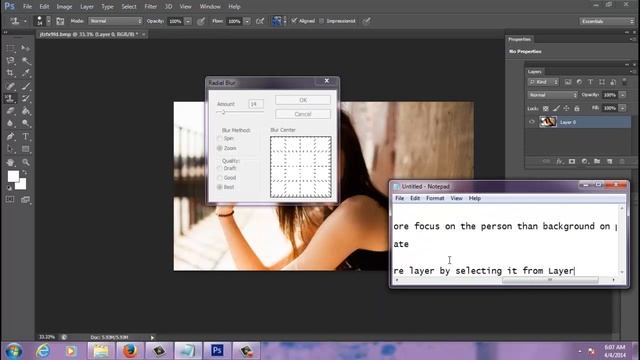Image resolution: width=640 pixels, height=360 pixels.
Task: Open Photoshop Filter menu
Action: pyautogui.click(x=151, y=7)
